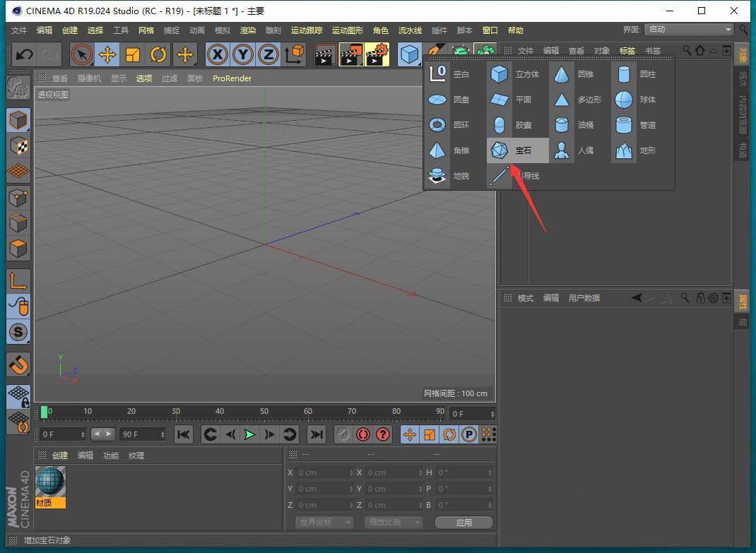Add a Gem (宝石) primitive object

click(x=518, y=150)
